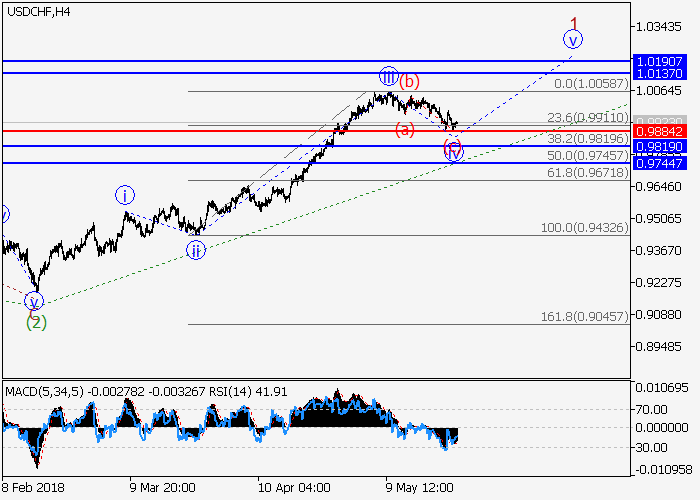Screen dimensions: 700x500
Task: Select the 100.0(0.94326) Fibonacci level label
Action: 584,228
